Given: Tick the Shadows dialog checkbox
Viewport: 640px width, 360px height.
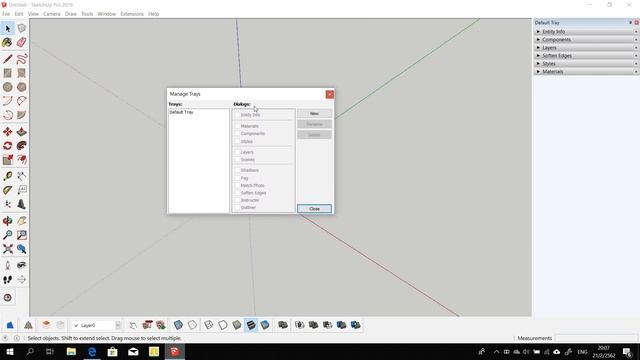Looking at the screenshot, I should pyautogui.click(x=237, y=170).
